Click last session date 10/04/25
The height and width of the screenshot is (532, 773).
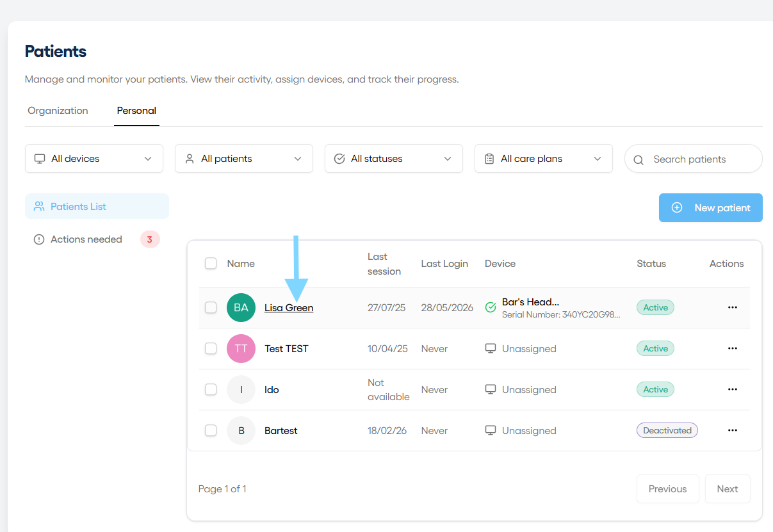(x=387, y=348)
